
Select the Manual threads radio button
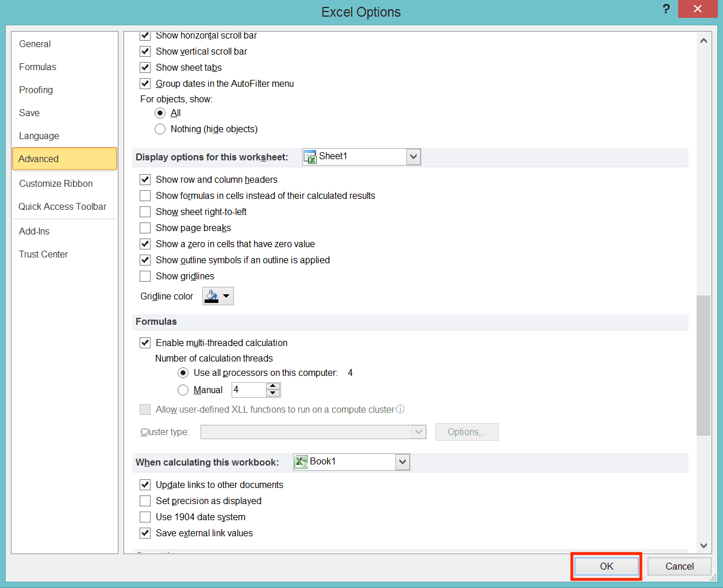[x=183, y=390]
